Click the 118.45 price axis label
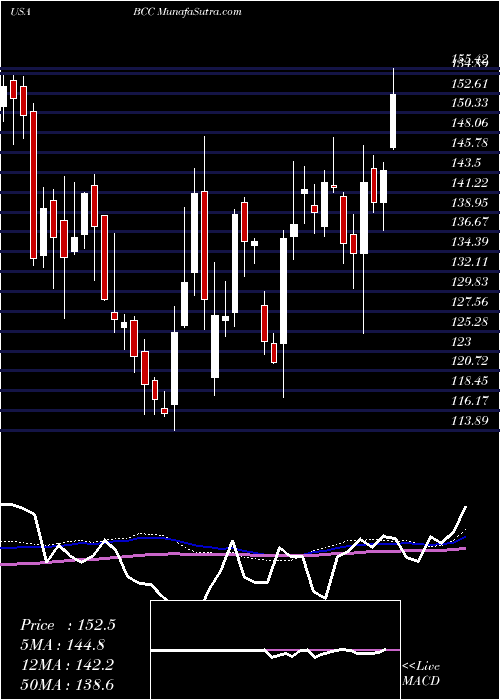This screenshot has width=500, height=700. pyautogui.click(x=470, y=381)
